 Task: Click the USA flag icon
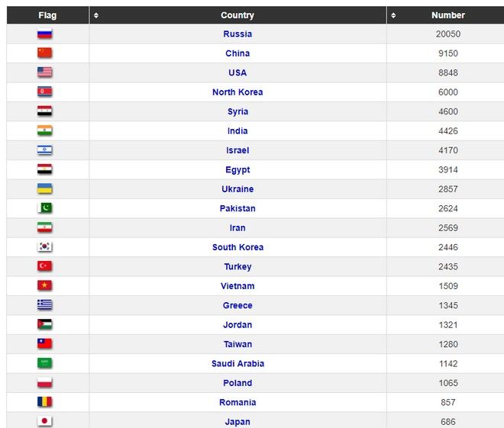point(45,73)
